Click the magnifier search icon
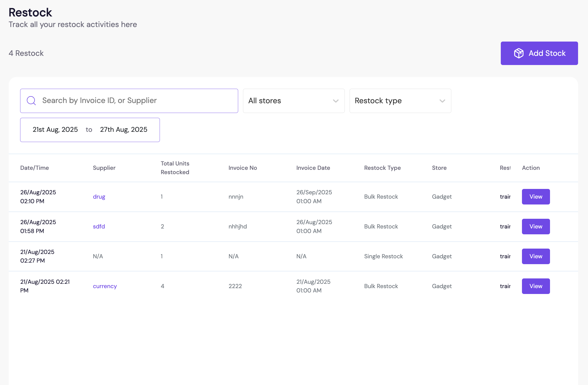 31,101
